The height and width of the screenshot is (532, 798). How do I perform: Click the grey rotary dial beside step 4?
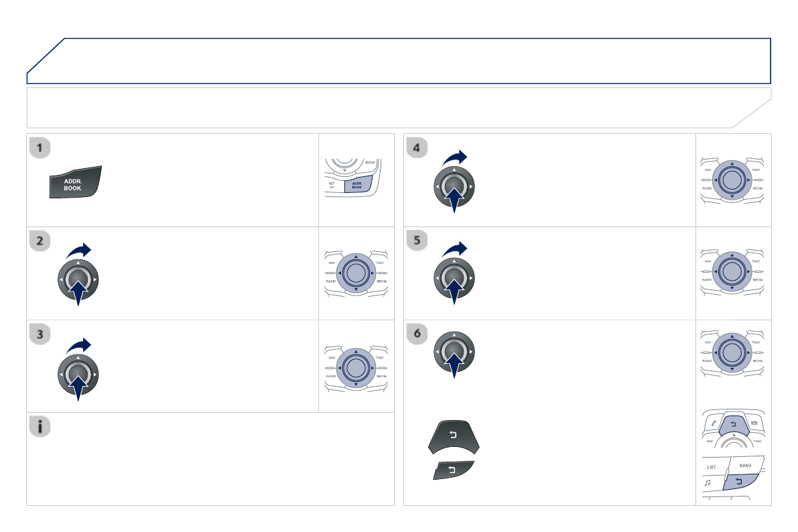coord(454,186)
